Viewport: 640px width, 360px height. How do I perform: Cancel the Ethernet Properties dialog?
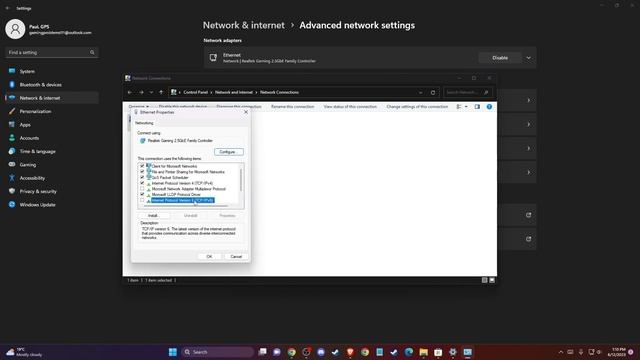point(236,256)
